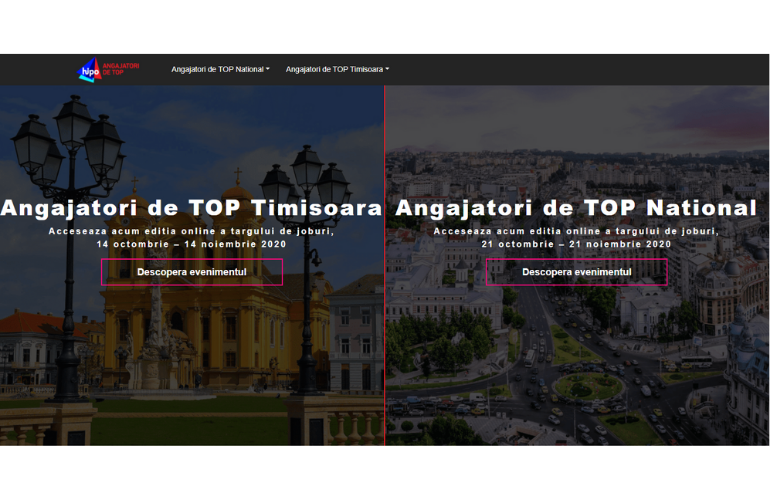Click the hipo logo icon in navbar

90,70
